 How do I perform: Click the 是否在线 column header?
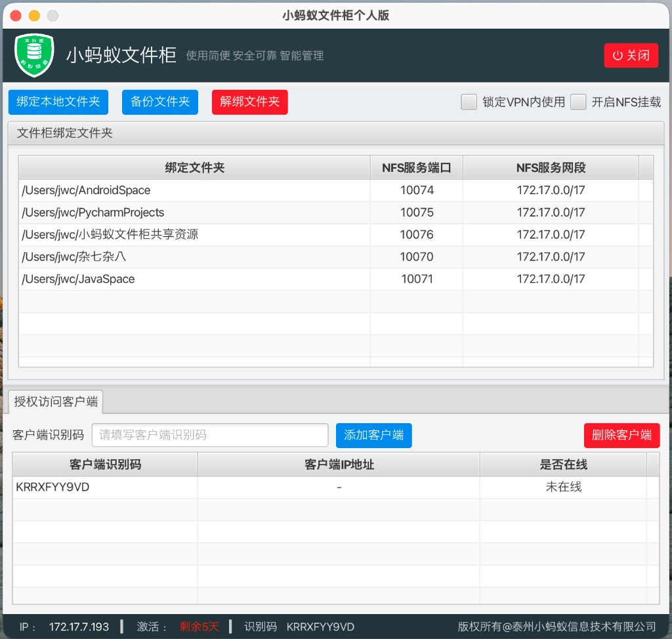coord(563,464)
